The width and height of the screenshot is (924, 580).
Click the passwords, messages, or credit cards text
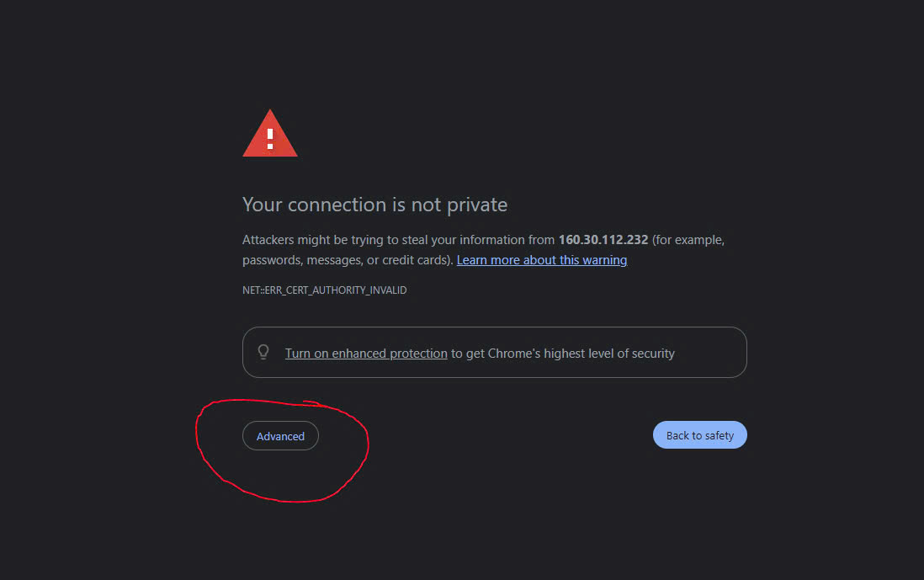tap(348, 260)
